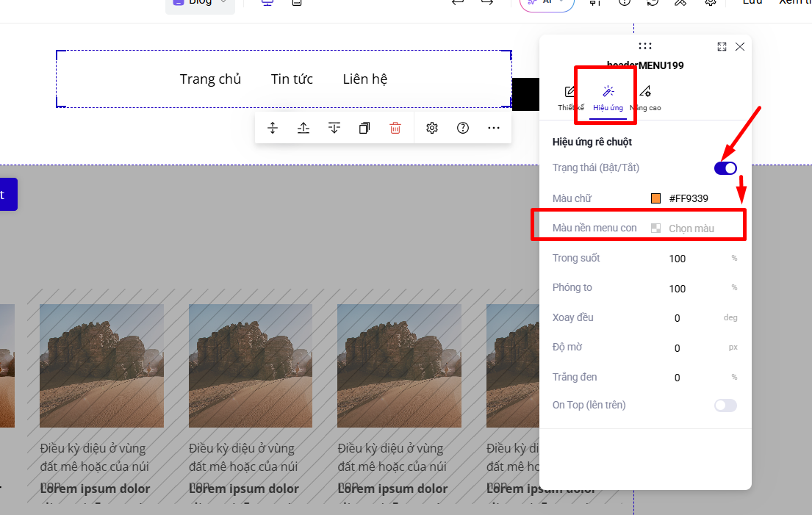Click the Trắng đen value field

click(x=678, y=378)
